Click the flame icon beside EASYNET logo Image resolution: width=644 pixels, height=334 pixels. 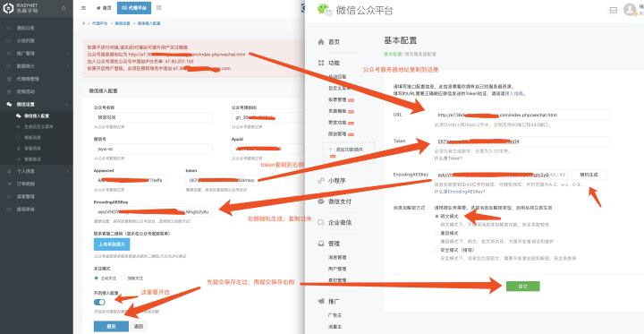[x=63, y=8]
